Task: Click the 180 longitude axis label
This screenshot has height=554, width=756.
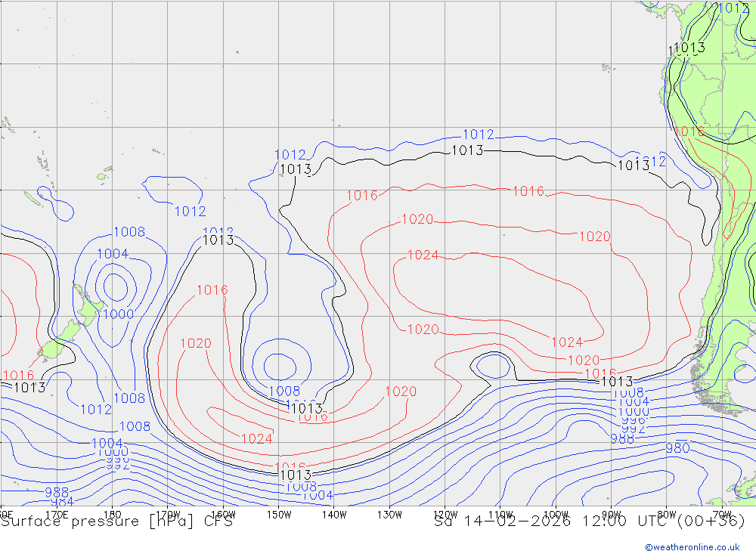Action: pos(112,514)
